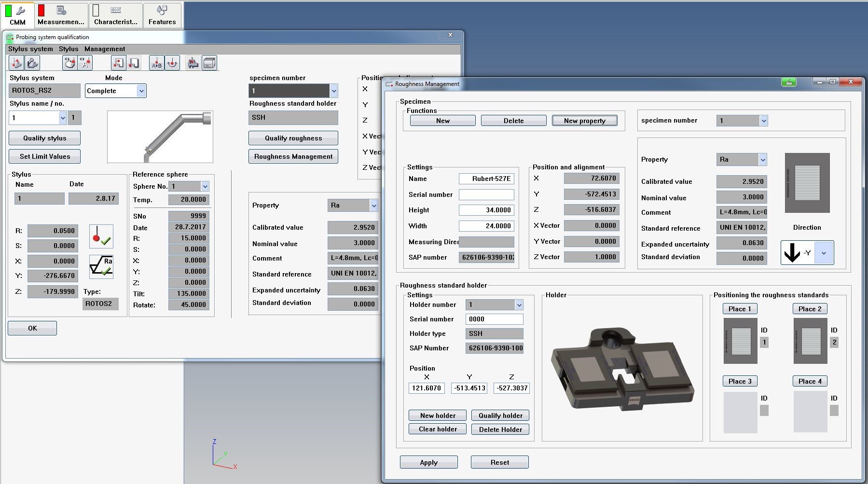This screenshot has height=484, width=868.
Task: Open the Management menu
Action: point(104,49)
